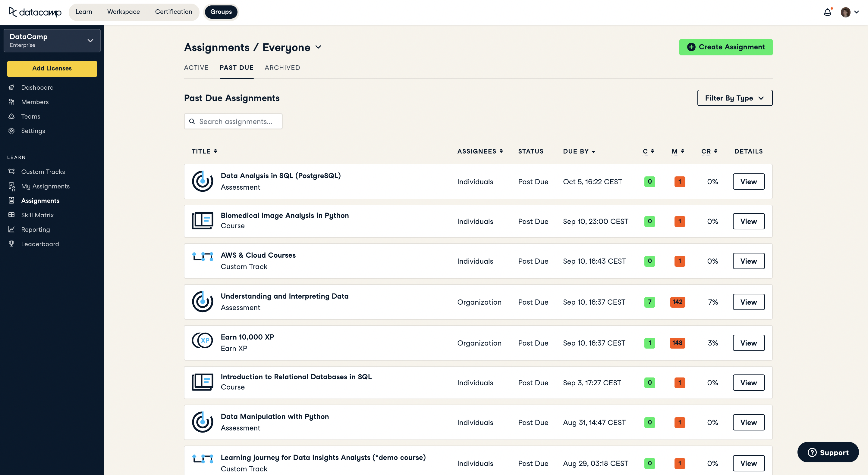This screenshot has height=475, width=868.
Task: Click the Reporting chart icon
Action: point(11,229)
